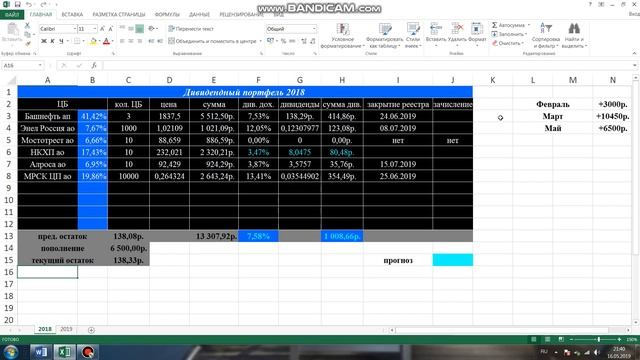Toggle italic formatting (К)
The height and width of the screenshot is (360, 640).
[52, 41]
